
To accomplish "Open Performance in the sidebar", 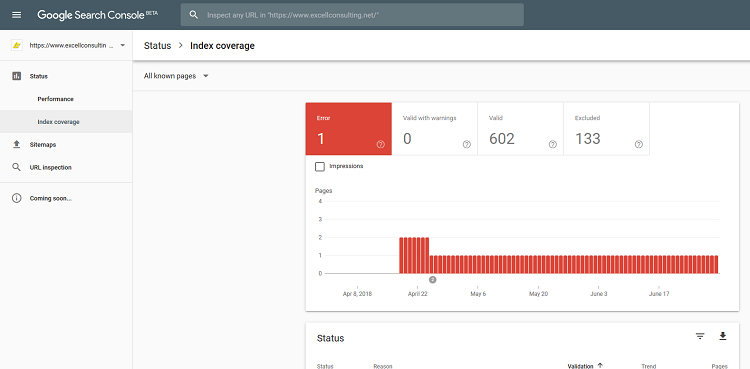I will [66, 99].
